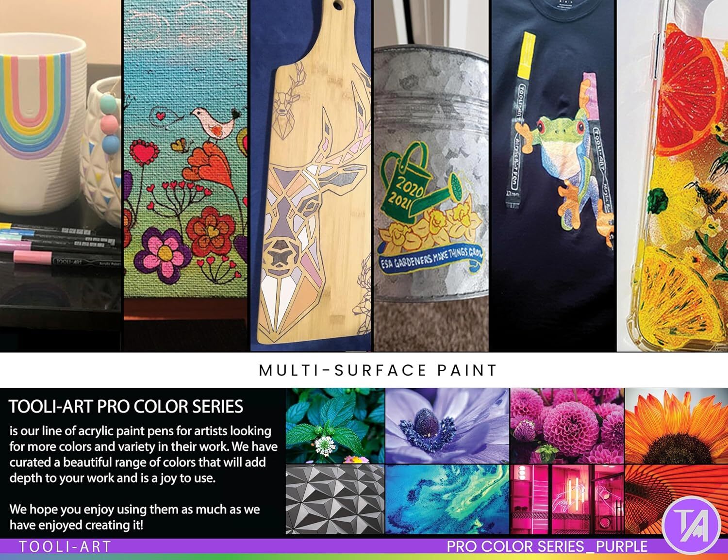Open the orange sunflower photo
This screenshot has width=728, height=560.
point(677,426)
